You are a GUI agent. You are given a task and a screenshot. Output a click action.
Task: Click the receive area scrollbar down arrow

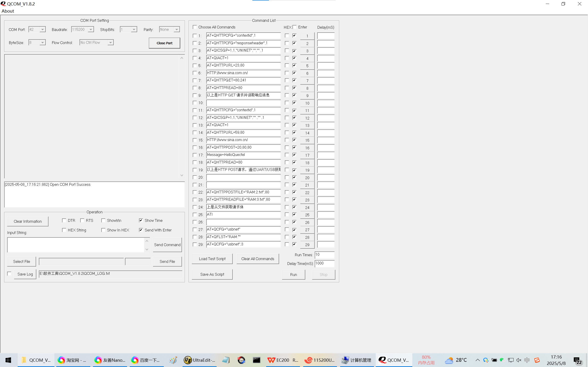(182, 175)
